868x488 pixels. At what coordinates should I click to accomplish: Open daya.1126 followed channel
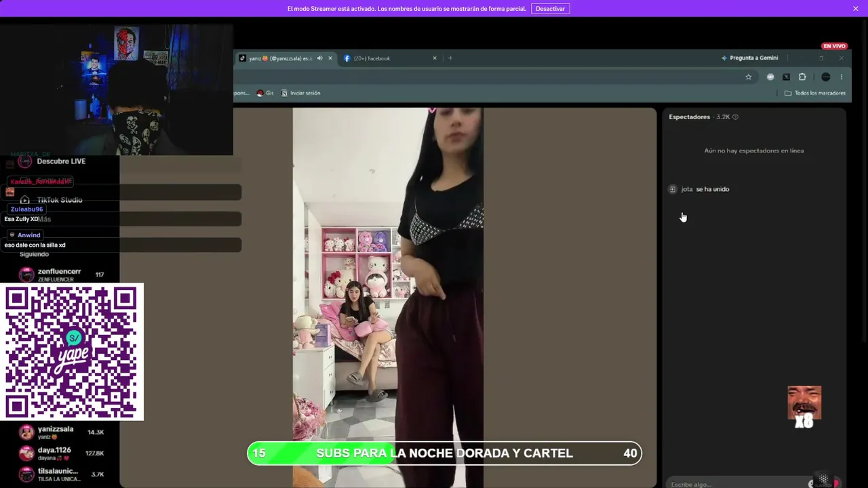[x=61, y=453]
